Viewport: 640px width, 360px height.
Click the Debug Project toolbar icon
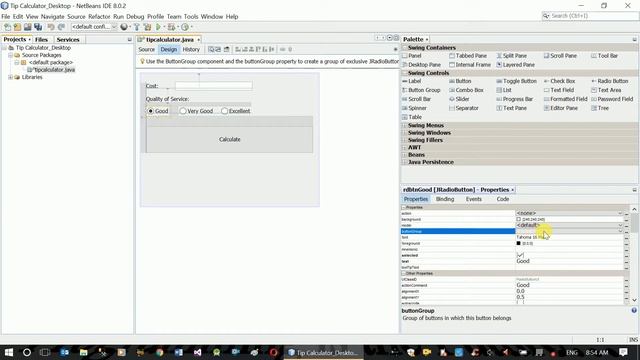(x=171, y=27)
